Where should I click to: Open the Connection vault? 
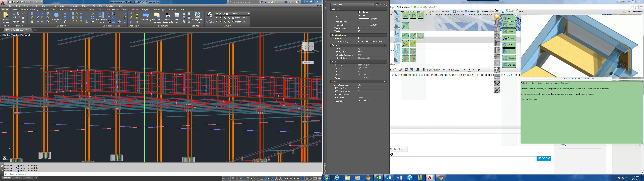101,18
